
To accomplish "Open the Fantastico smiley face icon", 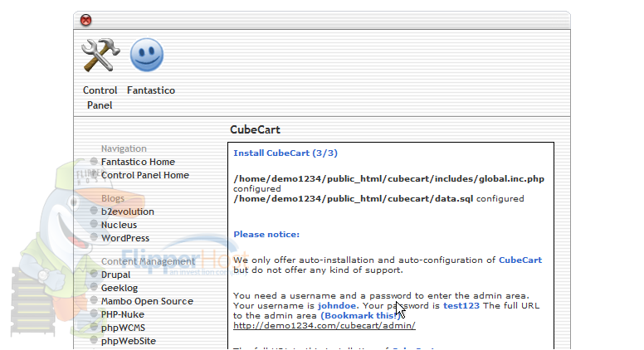I will 147,55.
